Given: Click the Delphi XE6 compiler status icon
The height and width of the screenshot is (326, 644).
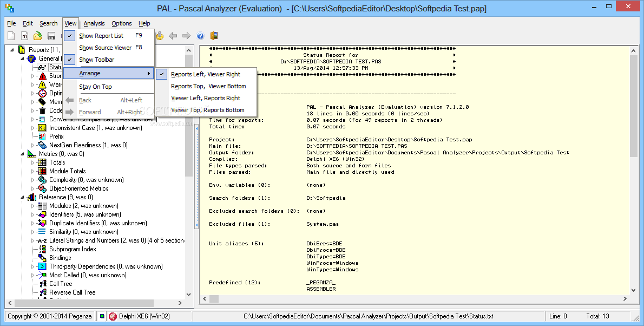Looking at the screenshot, I should [113, 316].
